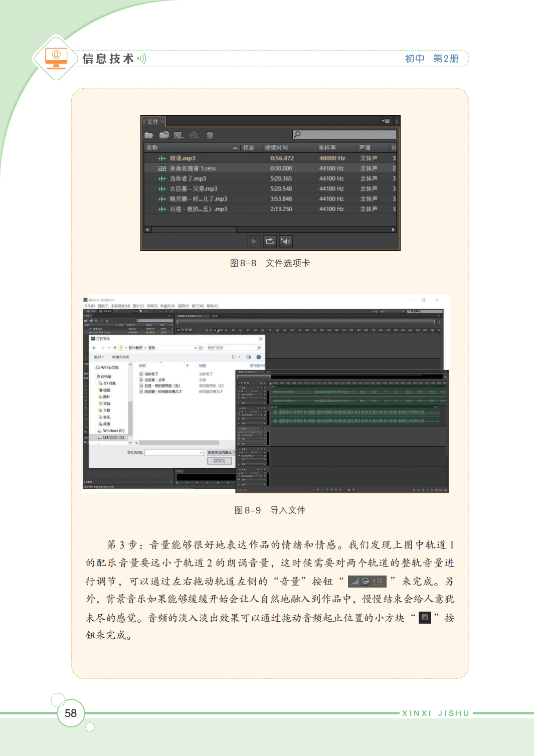Open the panel menu icon of large Files panel
534x756 pixels.
386,121
